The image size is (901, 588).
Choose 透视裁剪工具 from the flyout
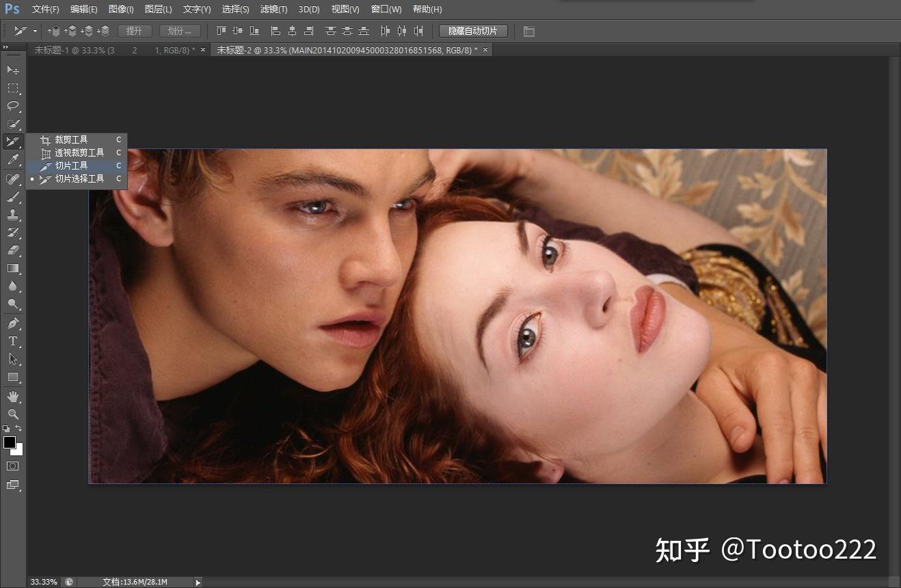pos(77,152)
